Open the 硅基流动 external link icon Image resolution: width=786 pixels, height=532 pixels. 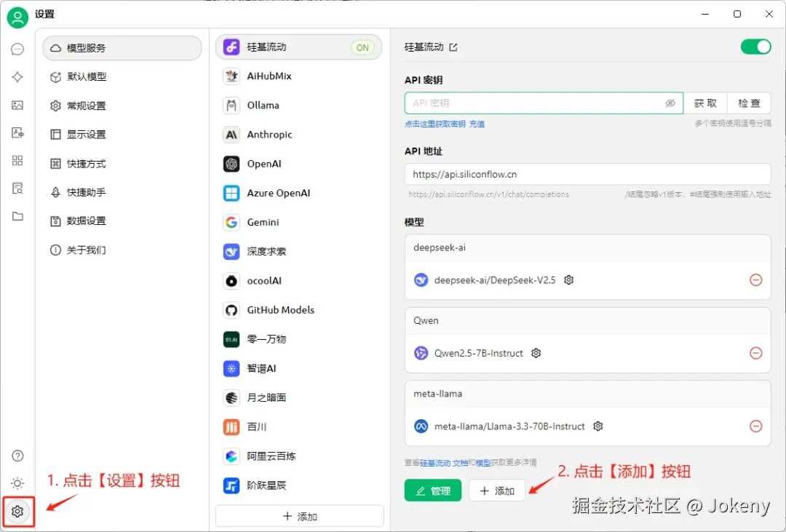(x=453, y=47)
